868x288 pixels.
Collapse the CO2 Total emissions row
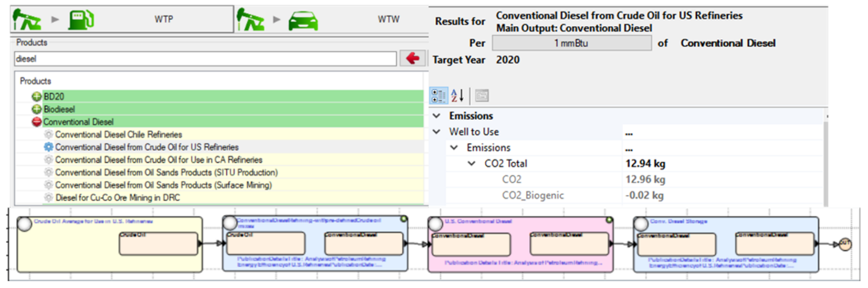(x=472, y=164)
